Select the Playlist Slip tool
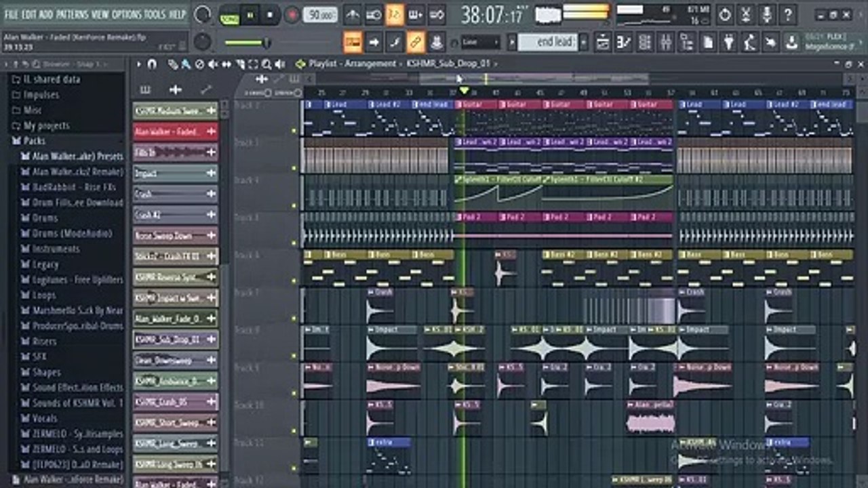Image resolution: width=868 pixels, height=488 pixels. point(226,64)
